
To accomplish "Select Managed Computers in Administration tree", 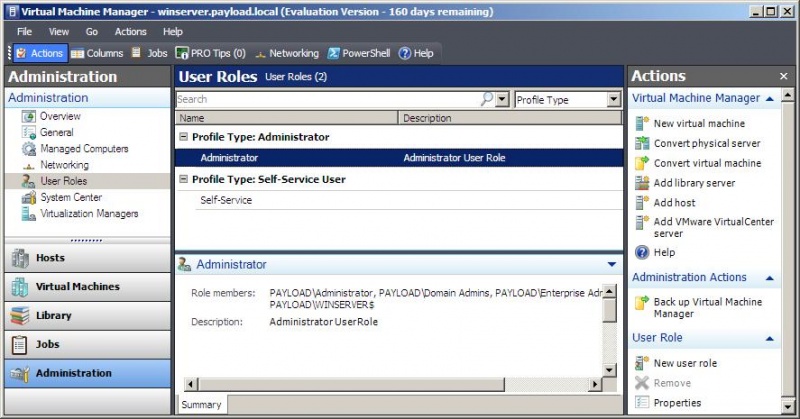I will [84, 149].
